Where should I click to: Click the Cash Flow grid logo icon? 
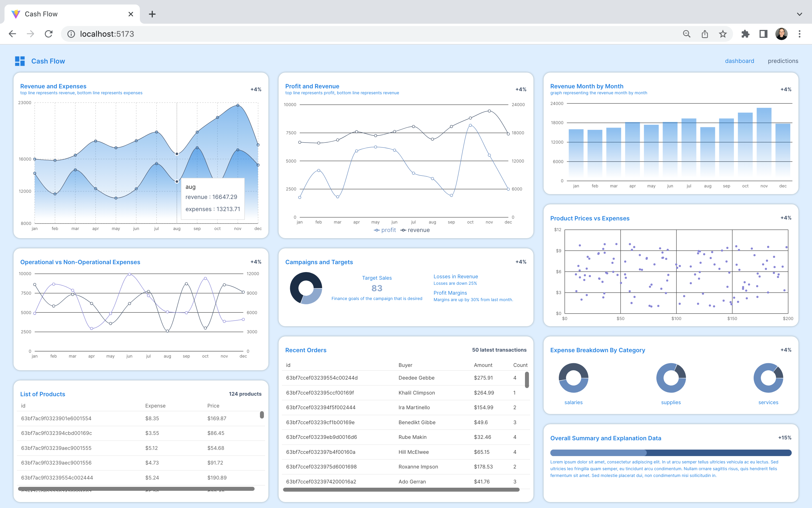point(20,61)
